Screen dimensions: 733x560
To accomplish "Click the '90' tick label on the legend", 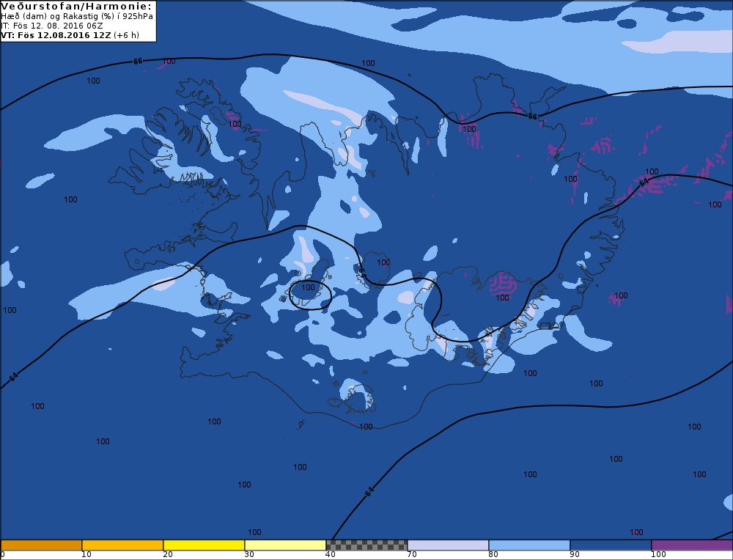I will 575,555.
